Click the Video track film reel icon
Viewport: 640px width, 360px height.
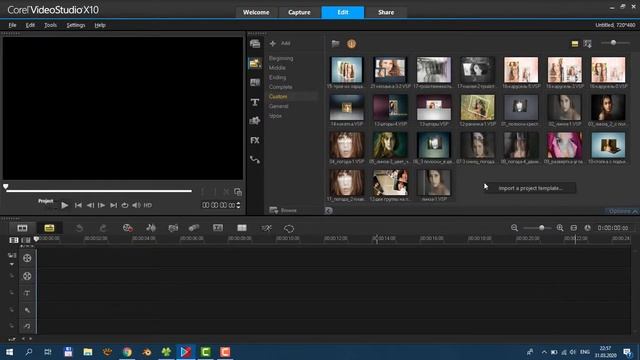(27, 258)
